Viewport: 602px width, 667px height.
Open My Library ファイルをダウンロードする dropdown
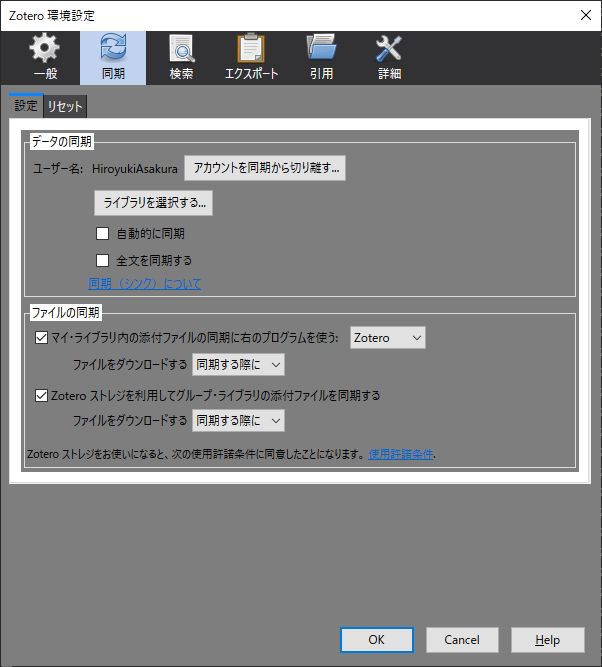238,365
